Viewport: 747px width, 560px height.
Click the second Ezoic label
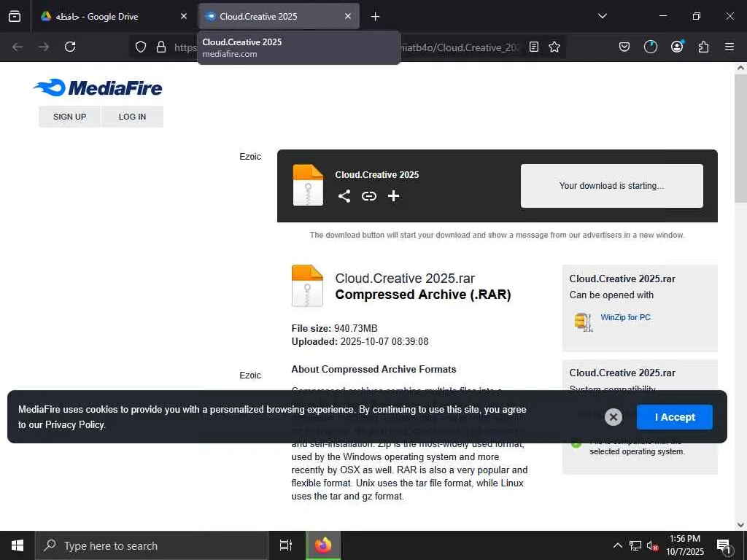250,376
